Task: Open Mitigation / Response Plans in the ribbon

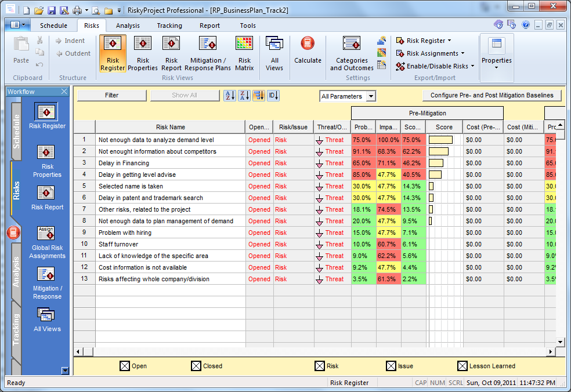Action: point(208,53)
